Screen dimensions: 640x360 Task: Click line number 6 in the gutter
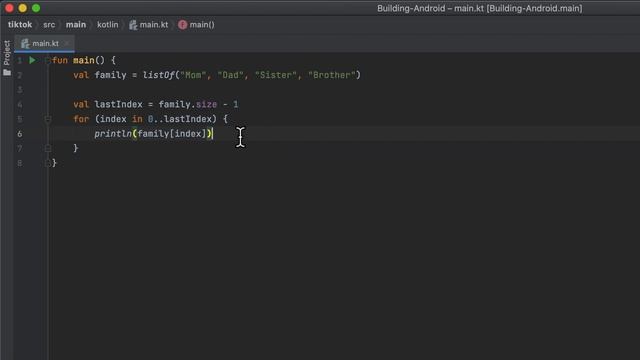point(20,134)
